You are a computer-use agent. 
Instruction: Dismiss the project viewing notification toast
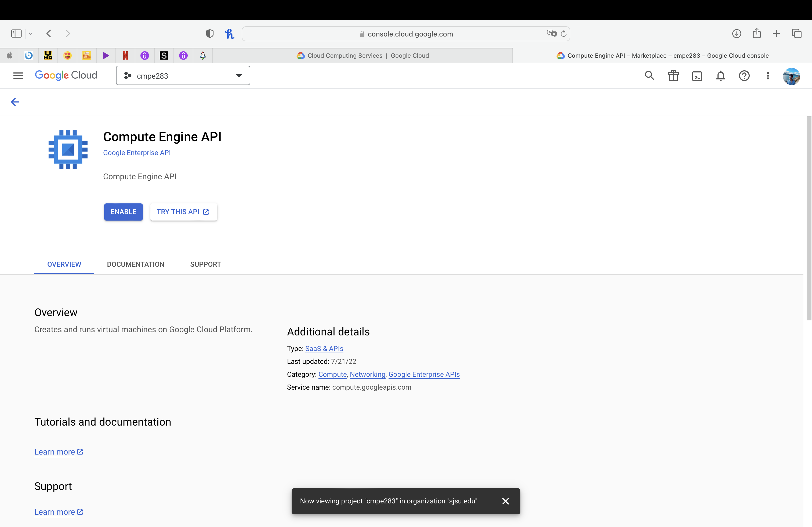(x=505, y=501)
